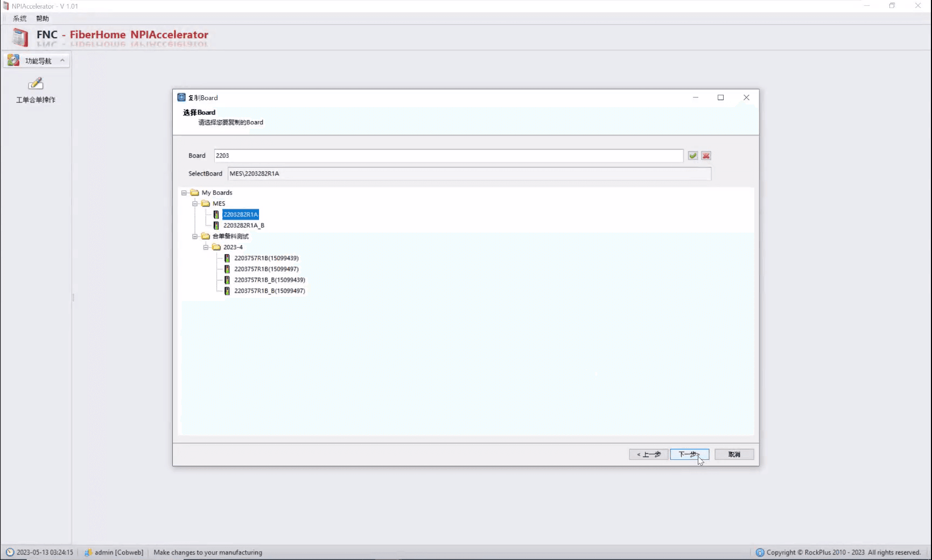Open the 工单合单操作 pencil icon

36,84
